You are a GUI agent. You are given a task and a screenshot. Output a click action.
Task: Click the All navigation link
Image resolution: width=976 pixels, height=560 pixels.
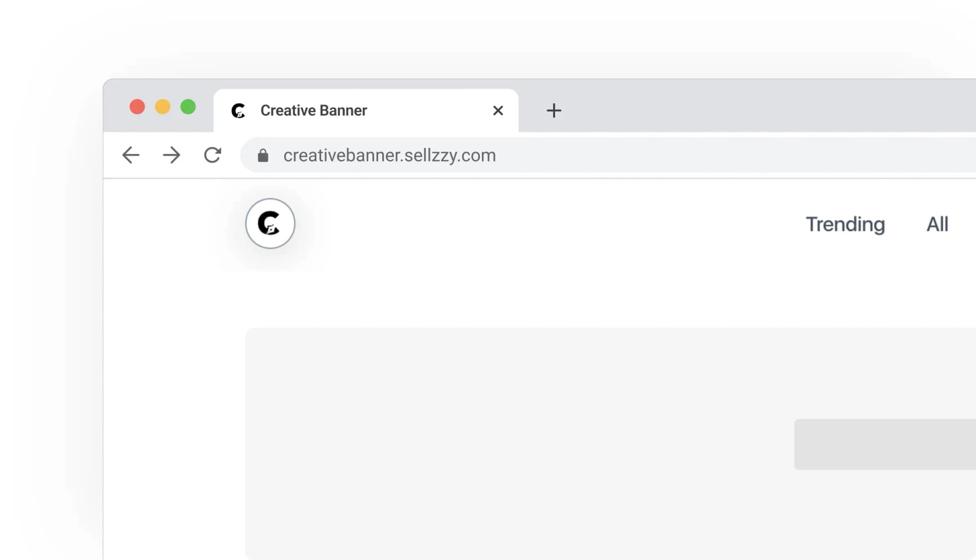point(938,224)
